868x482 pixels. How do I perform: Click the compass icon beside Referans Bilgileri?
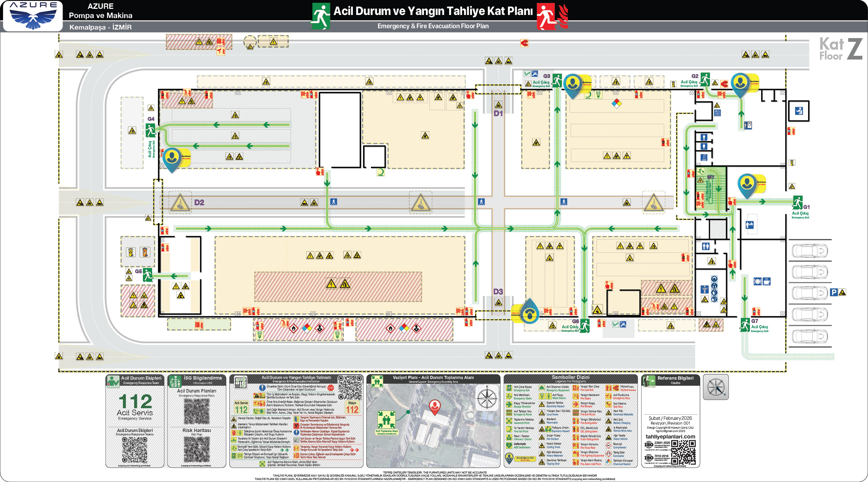[x=716, y=387]
